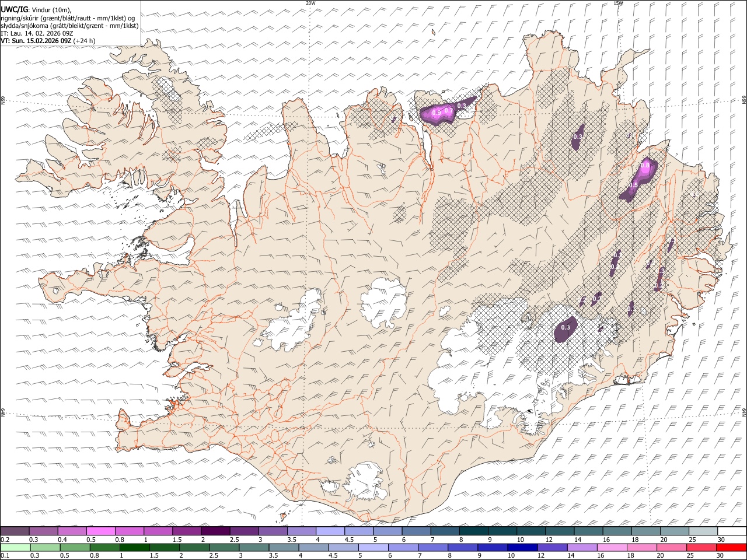Pick the light gray 25 swatch in snow legend
Image resolution: width=747 pixels, height=560 pixels.
pyautogui.click(x=703, y=531)
